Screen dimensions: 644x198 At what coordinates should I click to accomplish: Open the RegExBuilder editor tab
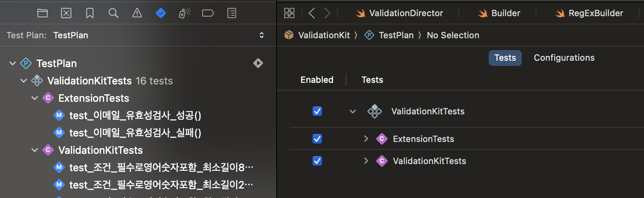tap(589, 13)
